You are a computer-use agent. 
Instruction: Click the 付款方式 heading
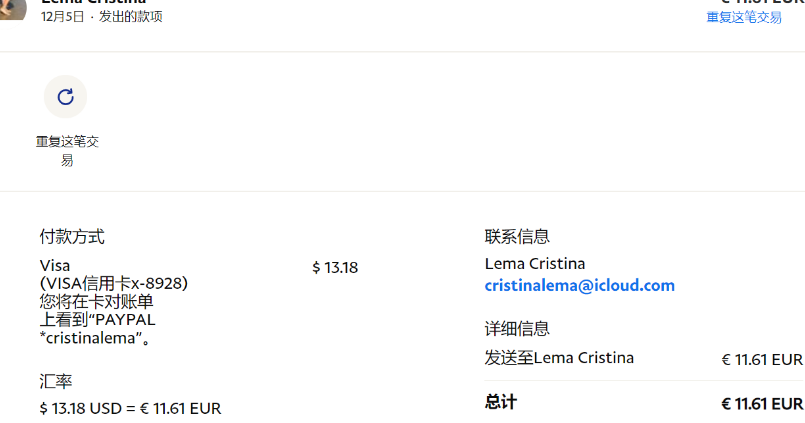coord(72,237)
